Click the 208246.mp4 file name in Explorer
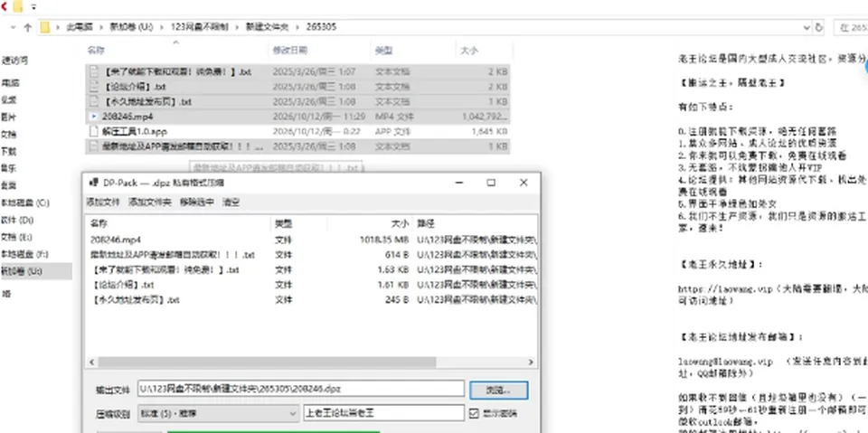868x433 pixels. point(127,117)
